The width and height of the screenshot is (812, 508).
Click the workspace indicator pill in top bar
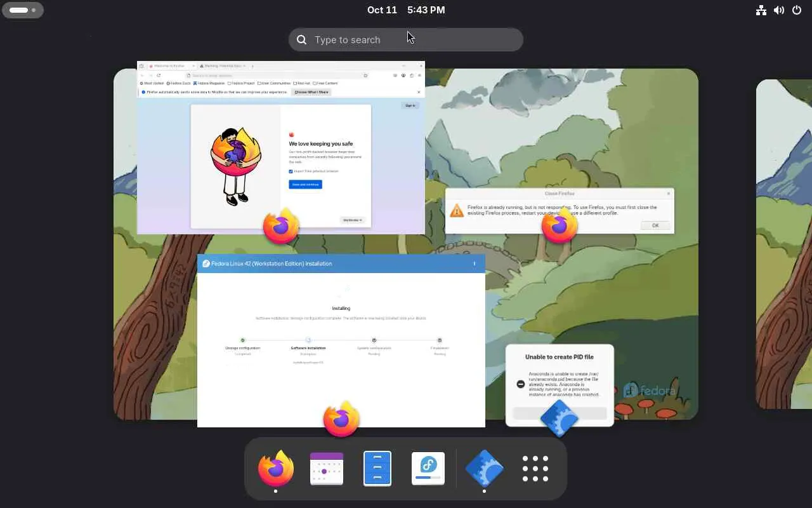click(23, 10)
